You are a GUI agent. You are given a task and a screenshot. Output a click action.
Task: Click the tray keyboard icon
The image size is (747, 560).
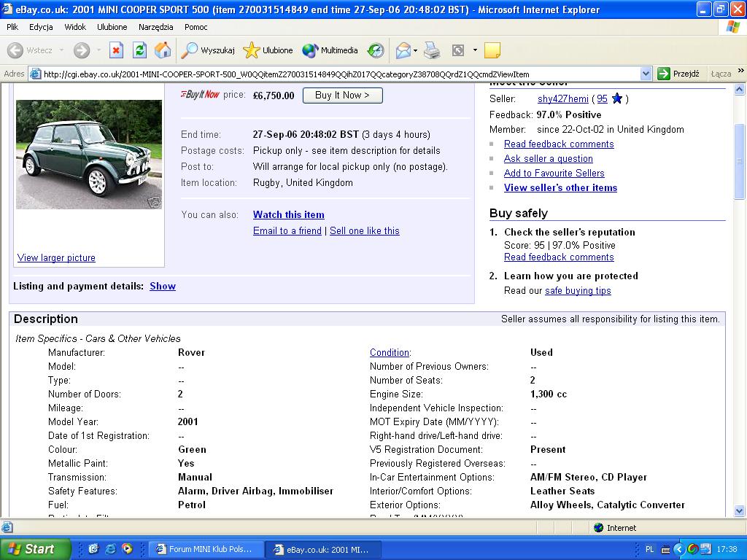[x=665, y=550]
